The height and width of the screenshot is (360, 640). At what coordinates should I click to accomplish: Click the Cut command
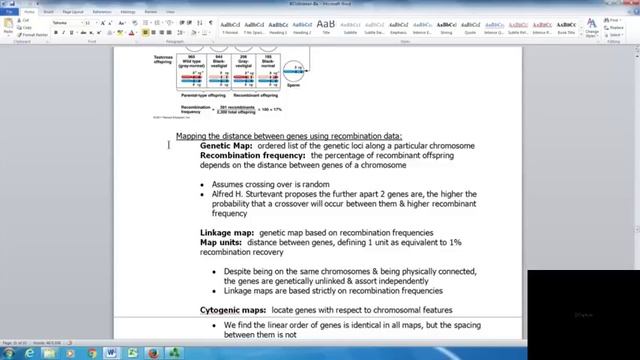pyautogui.click(x=23, y=20)
